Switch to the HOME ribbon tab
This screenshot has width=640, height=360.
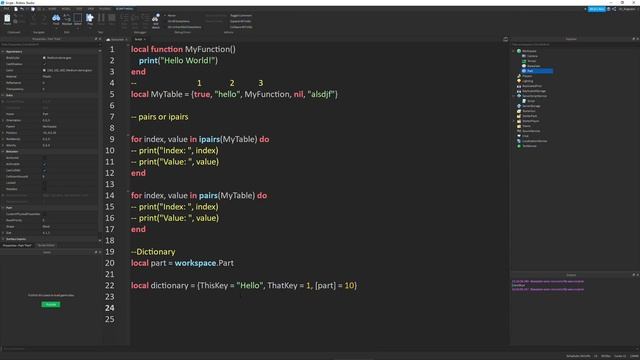click(52, 9)
